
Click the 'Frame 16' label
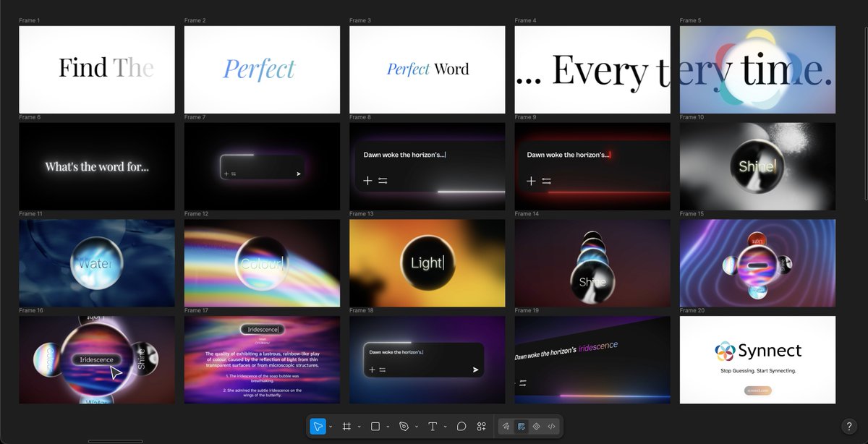point(31,310)
